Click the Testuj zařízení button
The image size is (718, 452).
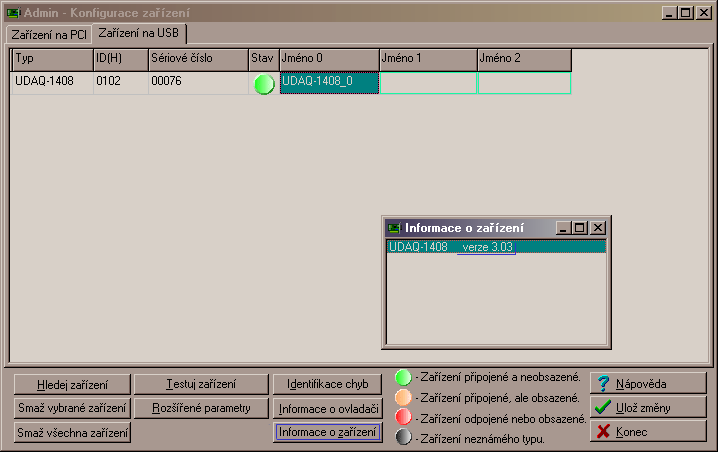click(x=201, y=384)
